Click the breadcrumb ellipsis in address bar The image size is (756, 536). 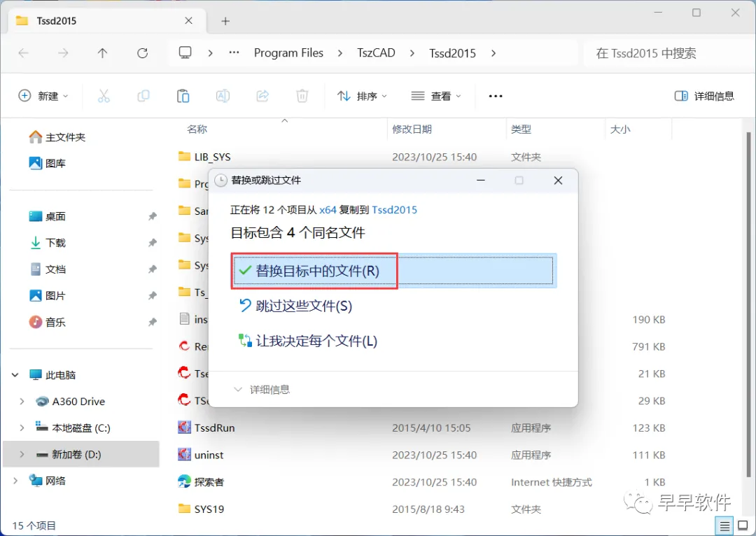234,52
